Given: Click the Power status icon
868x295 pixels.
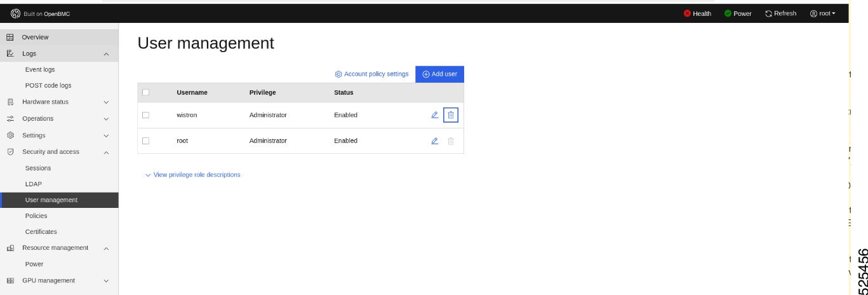Looking at the screenshot, I should pyautogui.click(x=728, y=13).
